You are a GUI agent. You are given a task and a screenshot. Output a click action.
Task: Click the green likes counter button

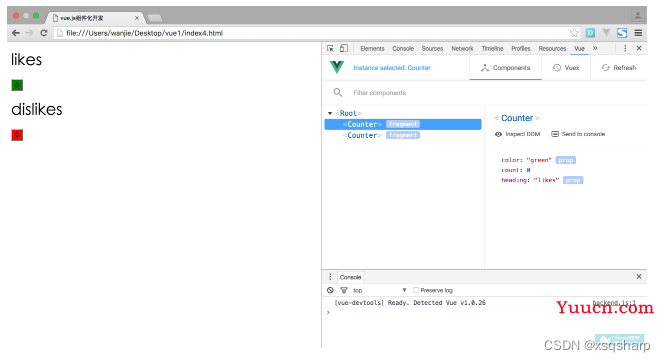(x=17, y=85)
